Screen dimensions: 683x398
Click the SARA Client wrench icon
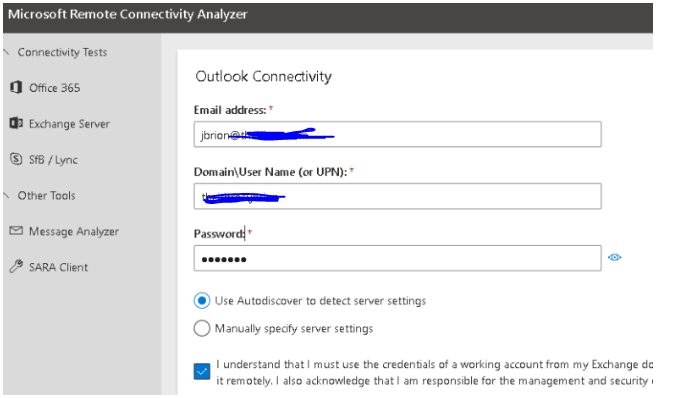(x=16, y=266)
